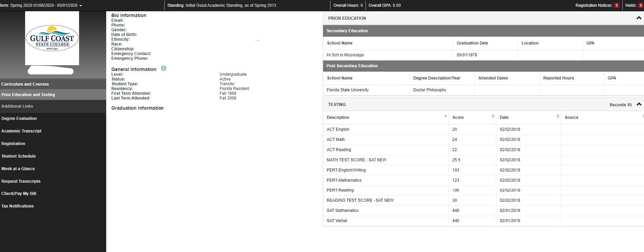Screen dimensions: 644x252
Task: Open Check/Pay My Bill
Action: click(x=19, y=194)
